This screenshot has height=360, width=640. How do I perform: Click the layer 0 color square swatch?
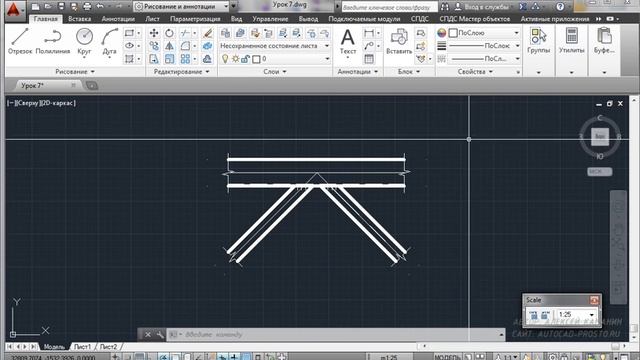pyautogui.click(x=256, y=59)
